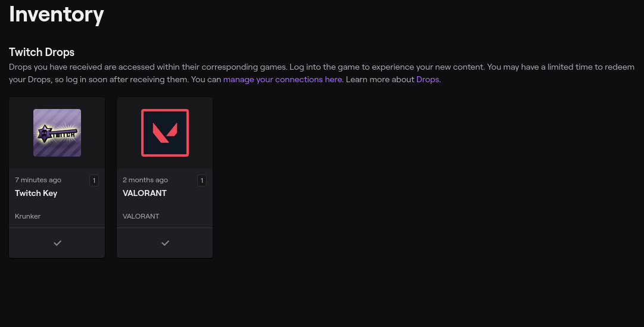The width and height of the screenshot is (644, 327).
Task: Click the "Twitch Drops" section heading
Action: click(42, 52)
